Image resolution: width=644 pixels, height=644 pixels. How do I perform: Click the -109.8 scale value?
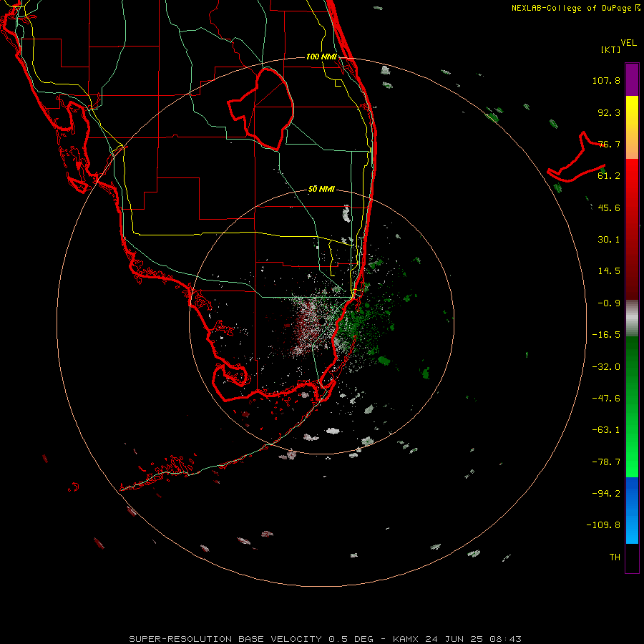pos(603,525)
